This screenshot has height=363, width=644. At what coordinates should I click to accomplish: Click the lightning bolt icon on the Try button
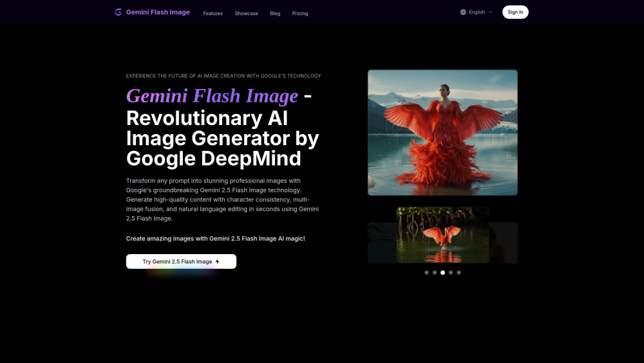tap(218, 262)
